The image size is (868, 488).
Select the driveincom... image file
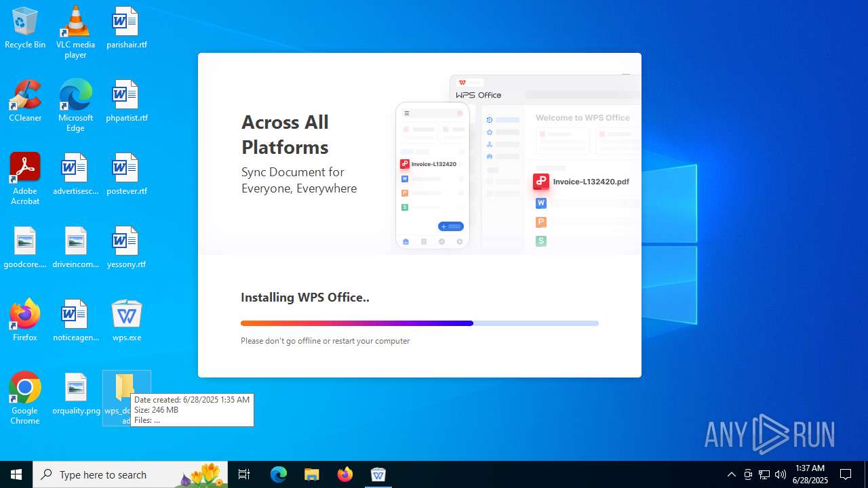[75, 248]
